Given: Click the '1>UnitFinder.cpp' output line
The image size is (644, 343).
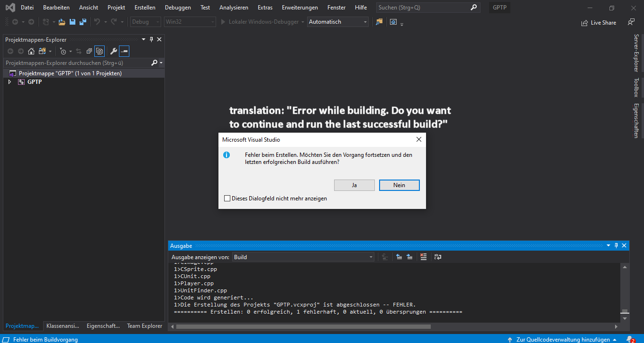Looking at the screenshot, I should [200, 290].
